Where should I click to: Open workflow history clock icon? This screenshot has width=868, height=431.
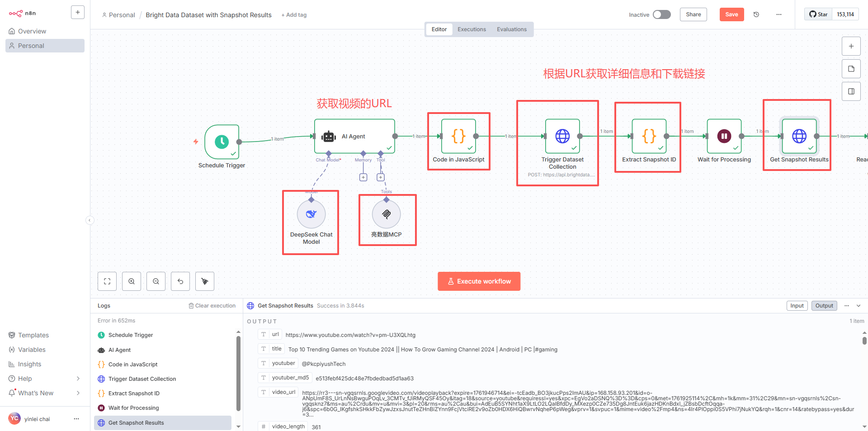click(756, 14)
